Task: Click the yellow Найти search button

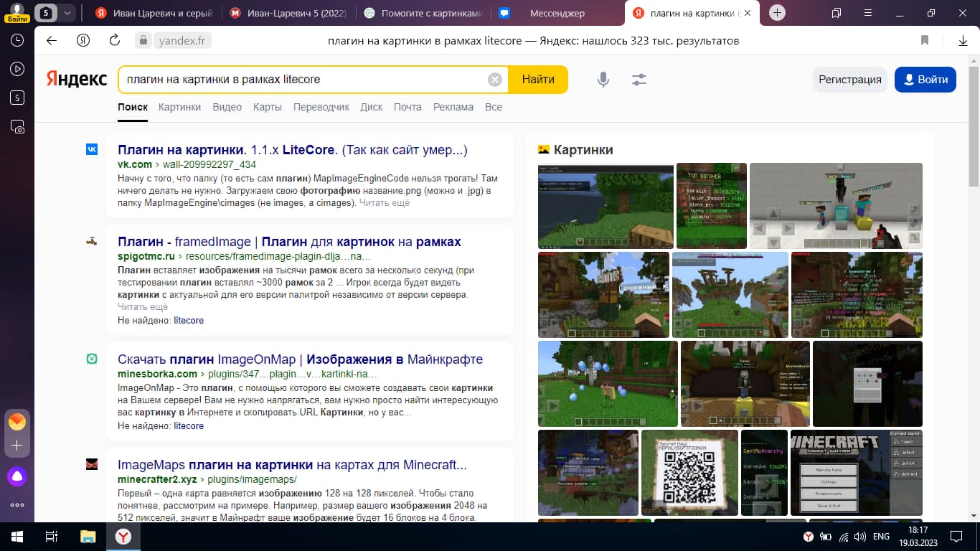Action: click(x=538, y=80)
